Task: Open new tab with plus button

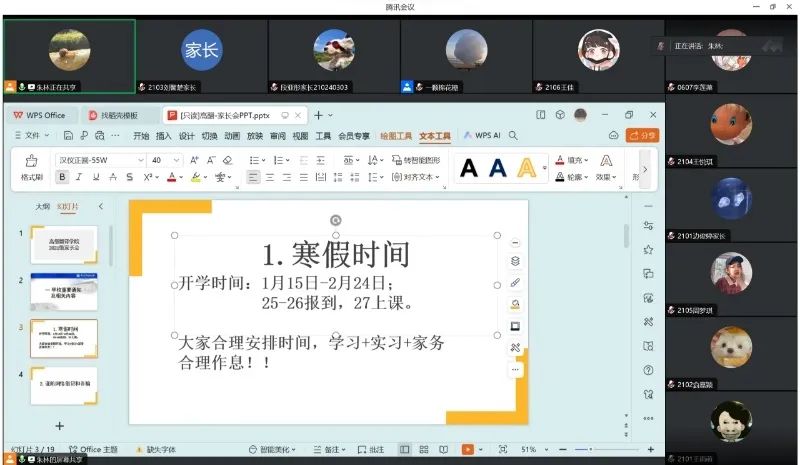Action: (x=317, y=115)
